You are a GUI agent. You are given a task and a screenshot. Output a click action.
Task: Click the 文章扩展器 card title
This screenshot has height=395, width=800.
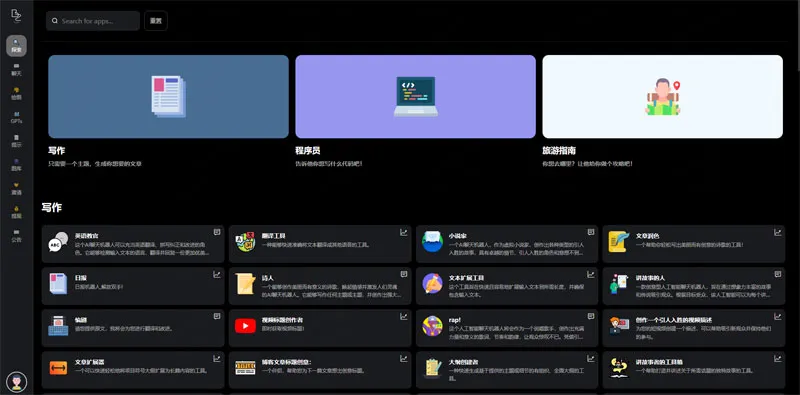pos(90,362)
